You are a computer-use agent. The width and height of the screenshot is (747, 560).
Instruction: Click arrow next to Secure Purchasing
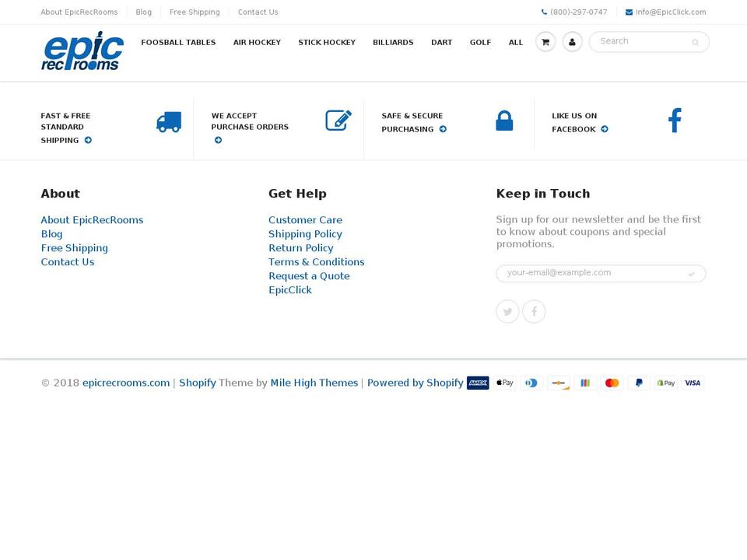coord(443,129)
